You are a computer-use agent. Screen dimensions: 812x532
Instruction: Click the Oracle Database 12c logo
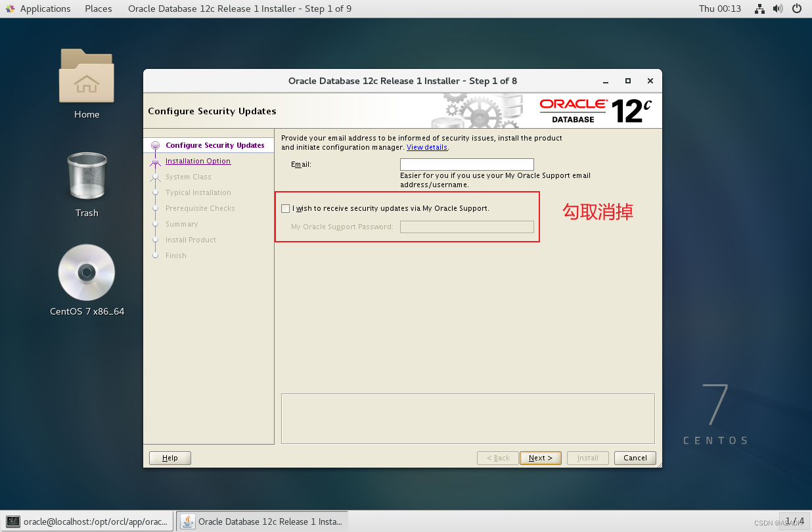[x=596, y=111]
